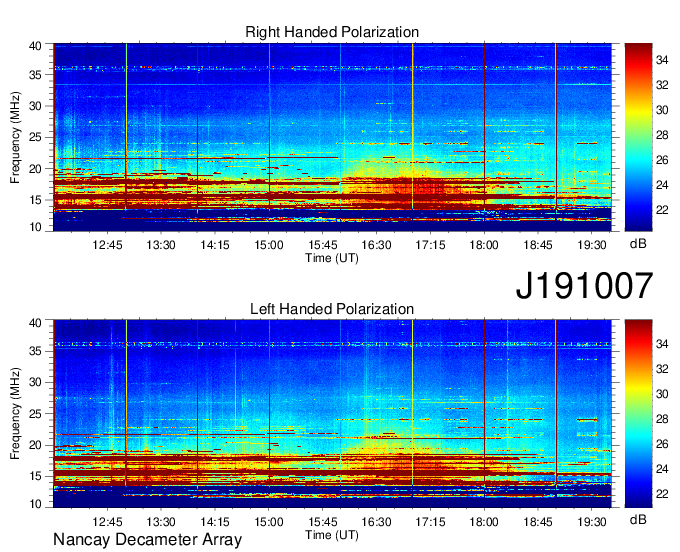Click the 16:30 time tick on the Left Handed plot

pyautogui.click(x=376, y=521)
